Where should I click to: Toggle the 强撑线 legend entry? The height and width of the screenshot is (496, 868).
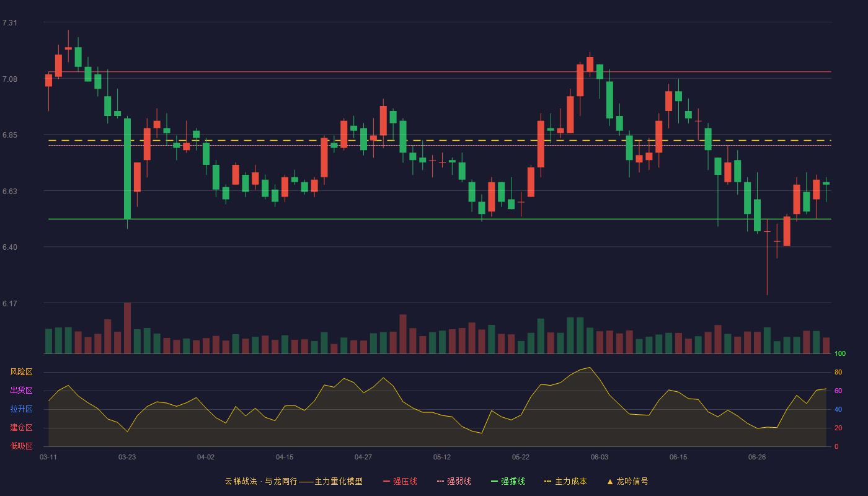pos(508,481)
